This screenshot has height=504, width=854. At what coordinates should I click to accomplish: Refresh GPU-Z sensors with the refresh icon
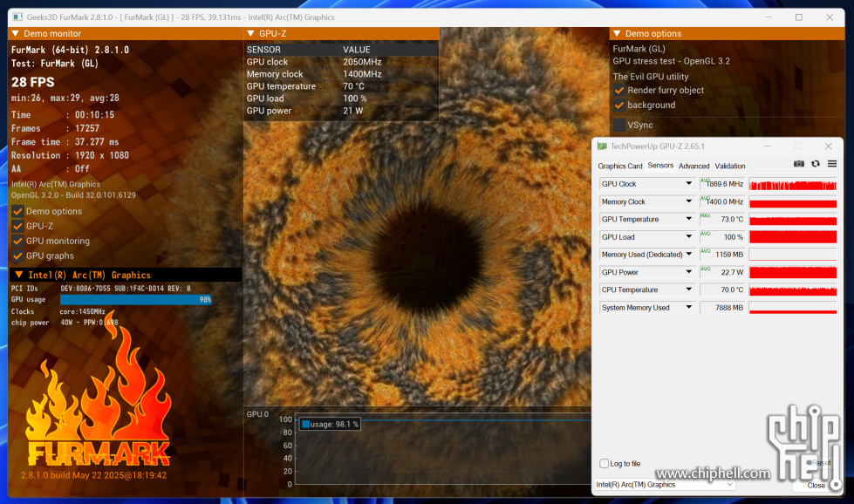pos(816,164)
